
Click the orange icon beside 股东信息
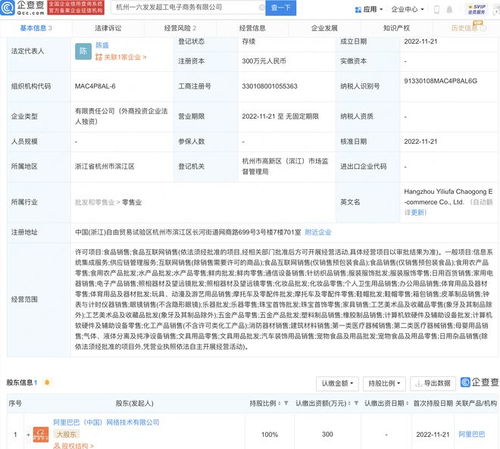pyautogui.click(x=47, y=382)
